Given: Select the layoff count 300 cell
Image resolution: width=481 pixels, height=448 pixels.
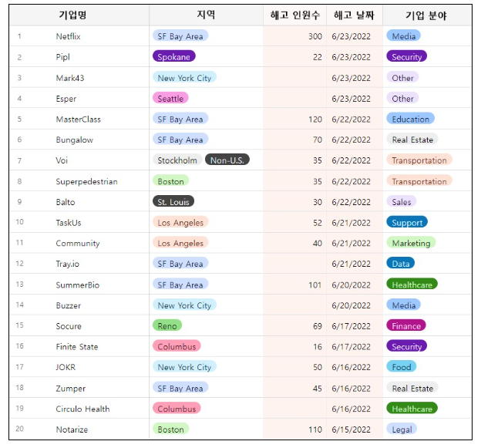Looking at the screenshot, I should (294, 36).
